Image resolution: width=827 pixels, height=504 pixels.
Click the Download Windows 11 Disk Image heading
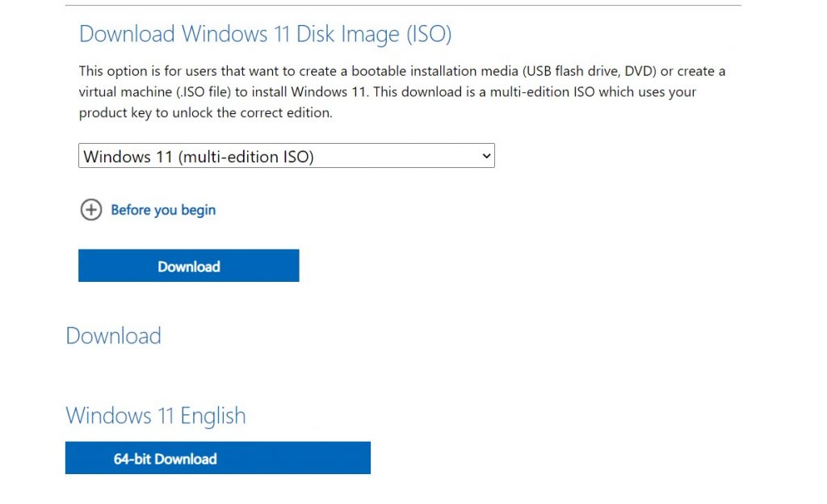pos(265,34)
